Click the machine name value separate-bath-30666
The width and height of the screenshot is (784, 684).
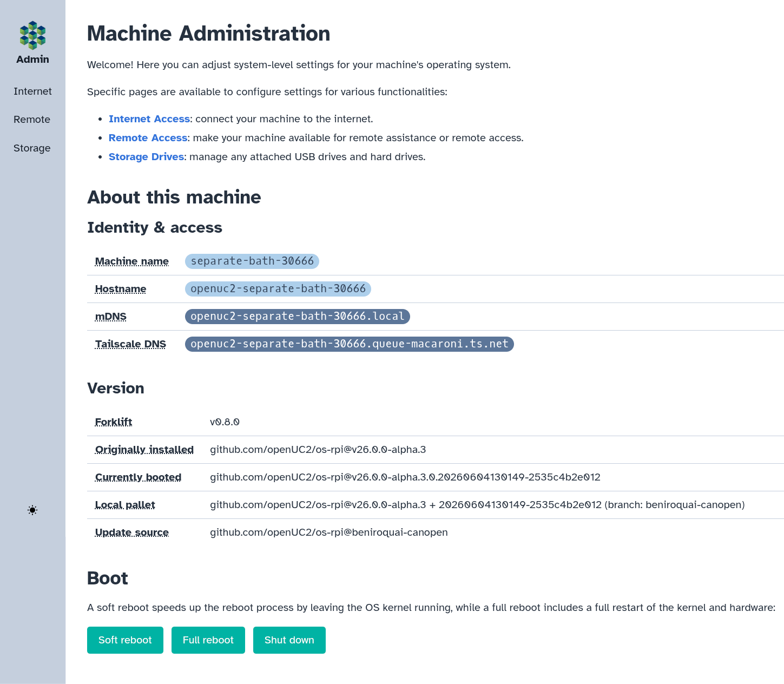[252, 261]
